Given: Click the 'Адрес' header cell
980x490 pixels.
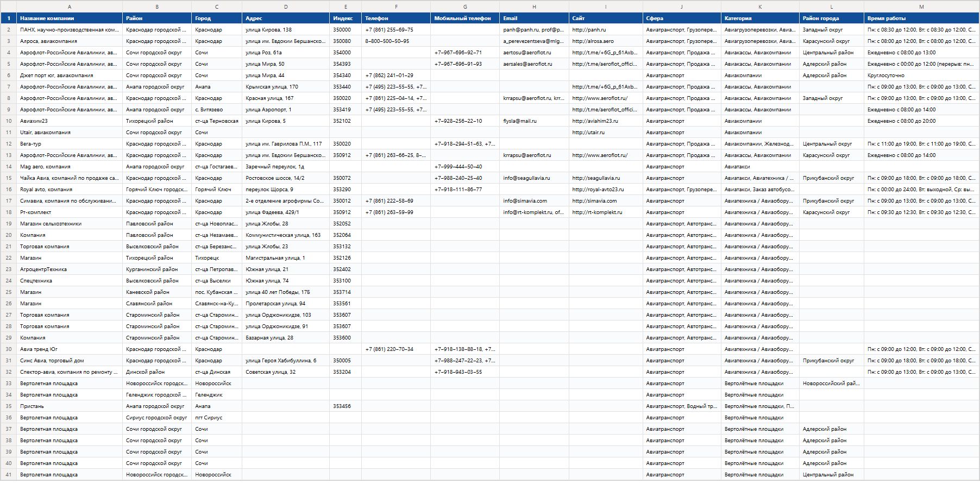Looking at the screenshot, I should [286, 18].
